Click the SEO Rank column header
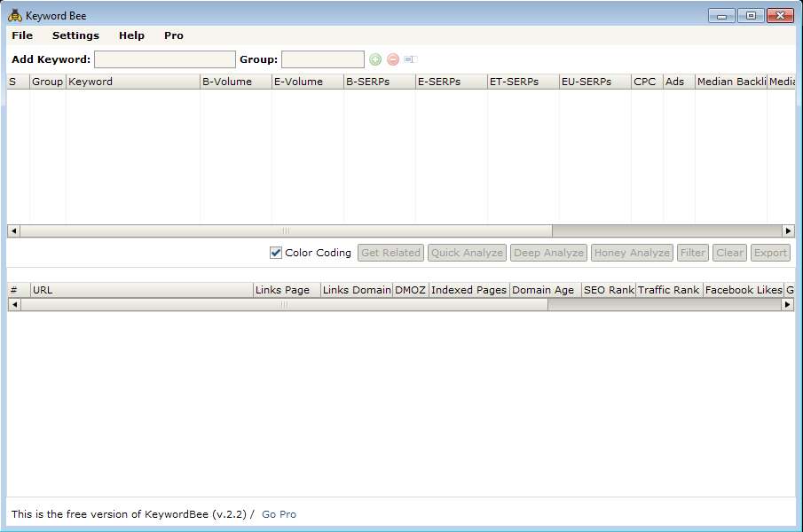Viewport: 803px width, 532px height. [x=609, y=290]
